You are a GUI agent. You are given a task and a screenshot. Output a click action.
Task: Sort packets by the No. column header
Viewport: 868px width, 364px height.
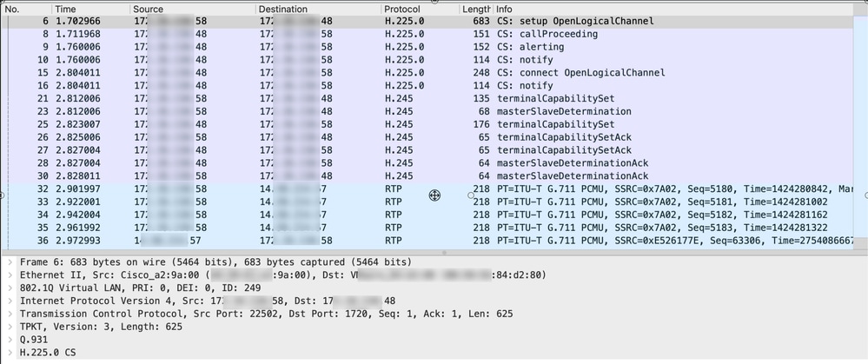[27, 10]
